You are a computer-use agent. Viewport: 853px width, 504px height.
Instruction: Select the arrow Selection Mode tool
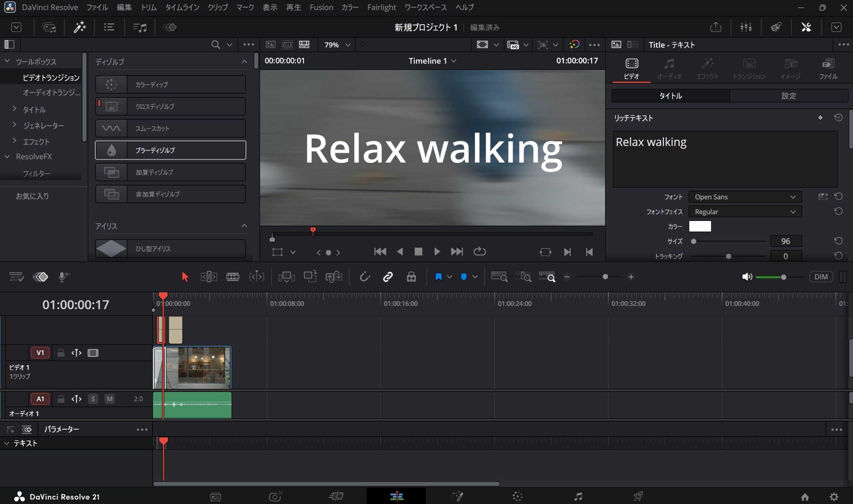tap(185, 277)
